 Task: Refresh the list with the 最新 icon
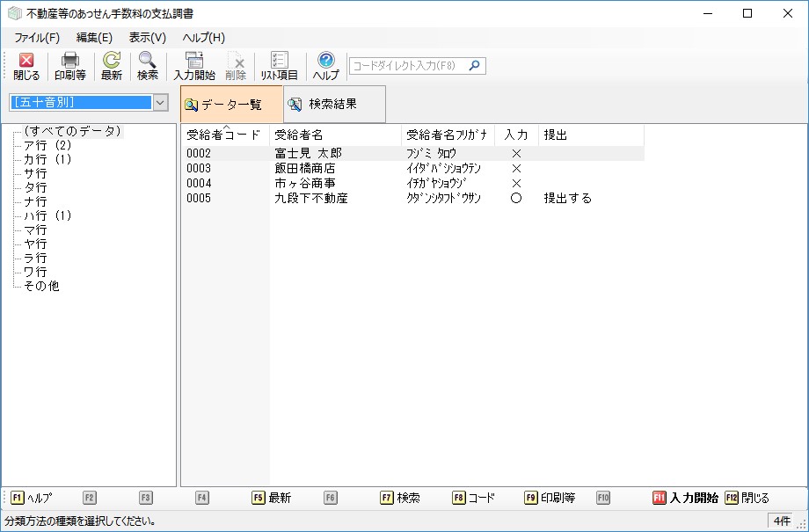112,66
